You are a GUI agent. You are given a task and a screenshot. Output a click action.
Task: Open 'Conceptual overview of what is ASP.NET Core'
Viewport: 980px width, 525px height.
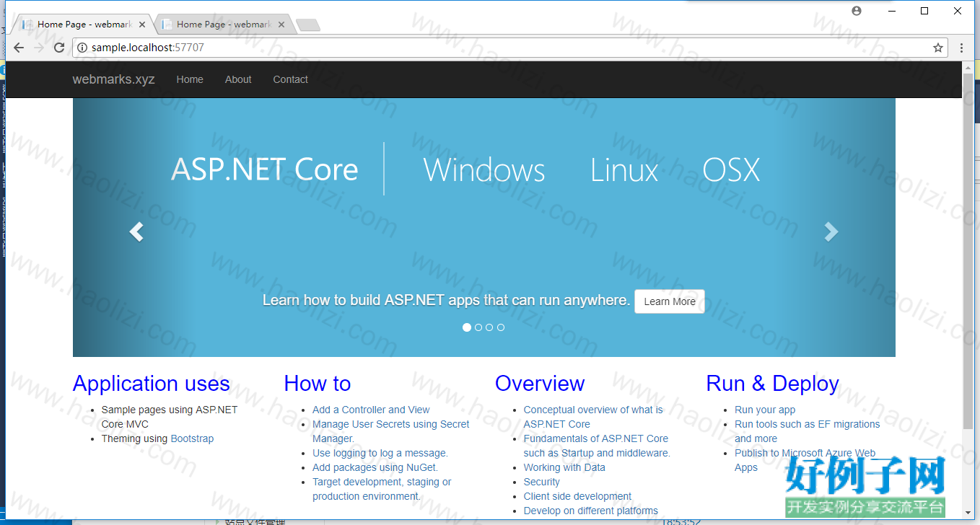click(593, 417)
